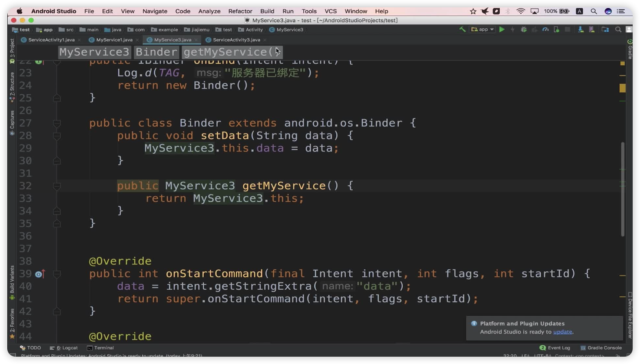Viewport: 640px width, 364px height.
Task: Open the Android Profiler gauge icon
Action: point(545,29)
